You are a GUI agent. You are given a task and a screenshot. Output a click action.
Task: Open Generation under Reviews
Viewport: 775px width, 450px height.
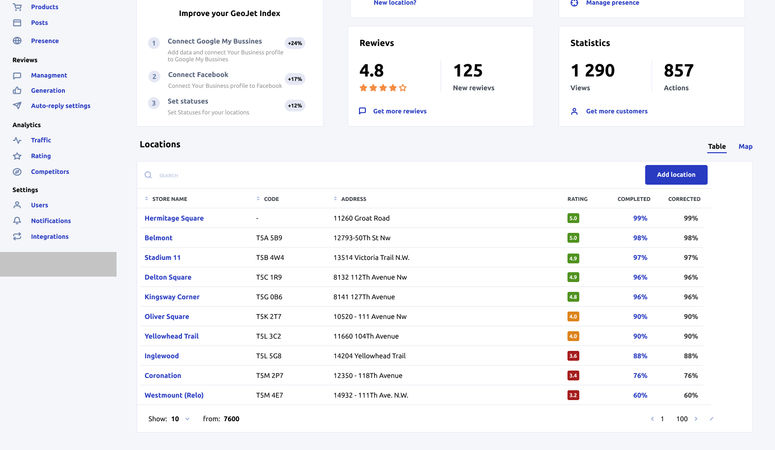coord(48,90)
